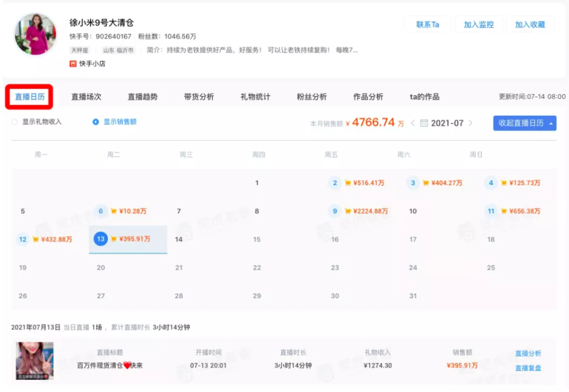Select July 10 on the calendar

[413, 211]
